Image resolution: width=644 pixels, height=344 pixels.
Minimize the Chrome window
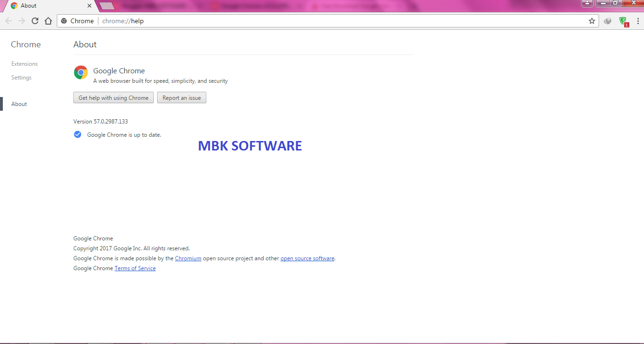(x=603, y=3)
